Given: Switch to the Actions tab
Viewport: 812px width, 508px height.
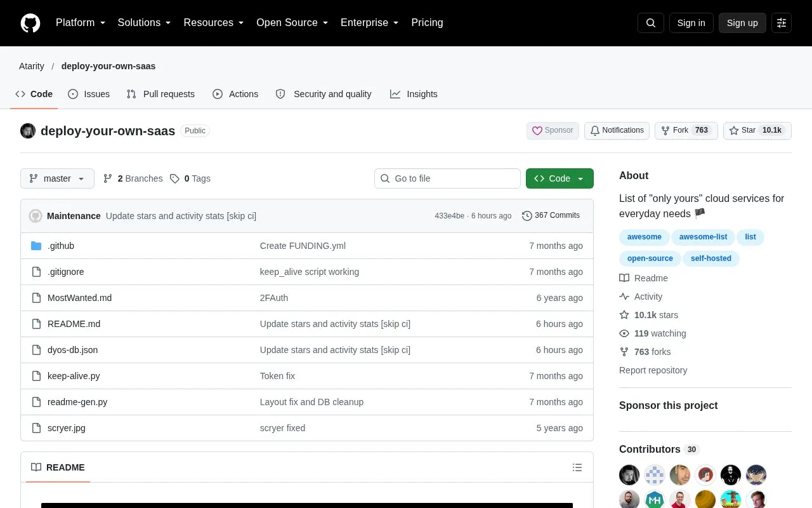Looking at the screenshot, I should tap(235, 94).
